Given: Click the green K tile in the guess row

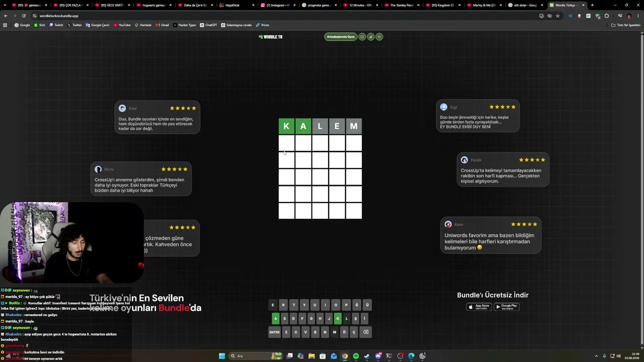Looking at the screenshot, I should (286, 126).
